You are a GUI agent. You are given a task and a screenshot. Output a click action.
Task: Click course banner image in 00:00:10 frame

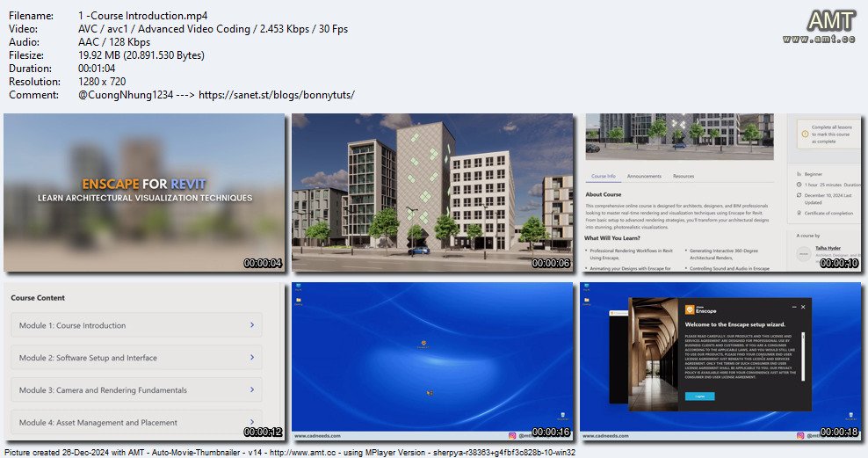[x=679, y=137]
